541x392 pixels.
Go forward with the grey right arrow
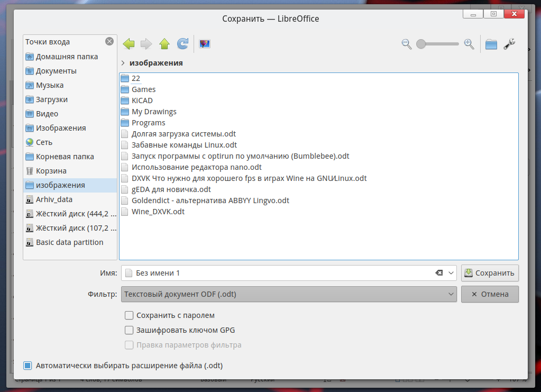[146, 44]
